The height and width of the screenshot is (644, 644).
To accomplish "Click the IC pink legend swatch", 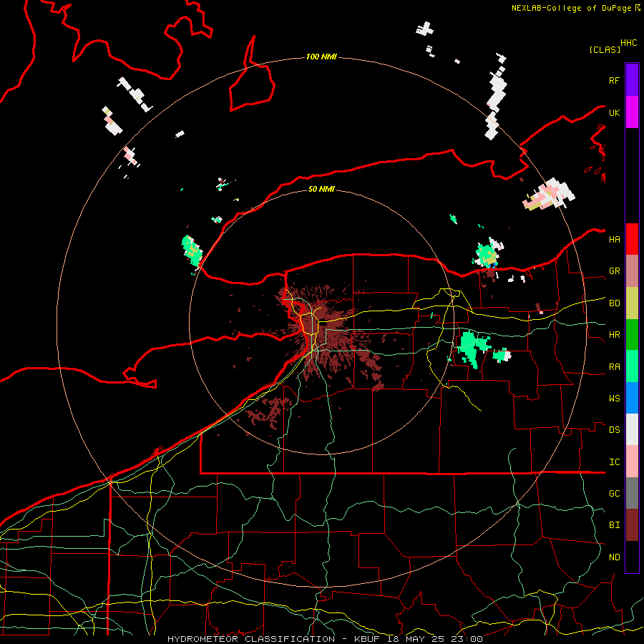I will click(x=632, y=462).
